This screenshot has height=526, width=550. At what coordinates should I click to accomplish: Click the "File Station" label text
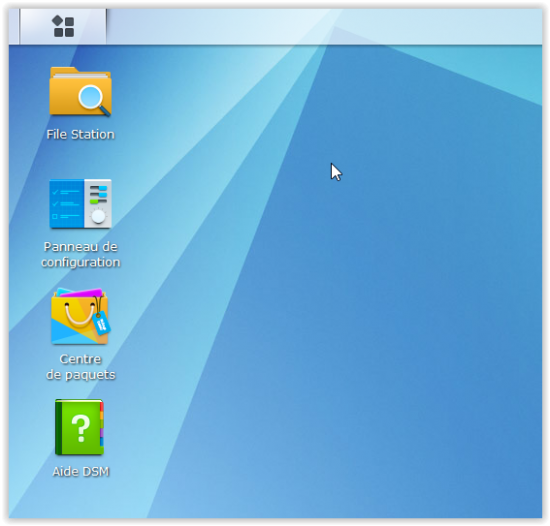81,135
